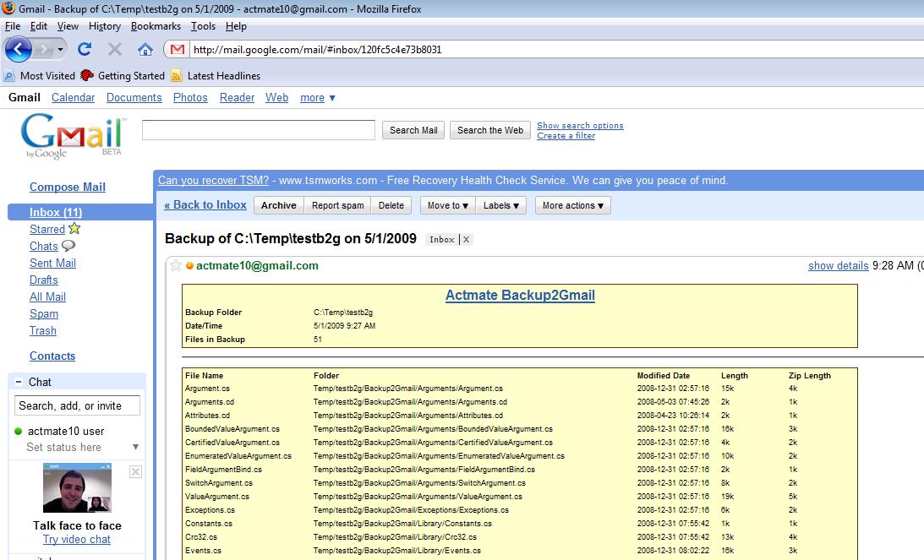924x560 pixels.
Task: Open Drafts folder
Action: click(x=44, y=280)
